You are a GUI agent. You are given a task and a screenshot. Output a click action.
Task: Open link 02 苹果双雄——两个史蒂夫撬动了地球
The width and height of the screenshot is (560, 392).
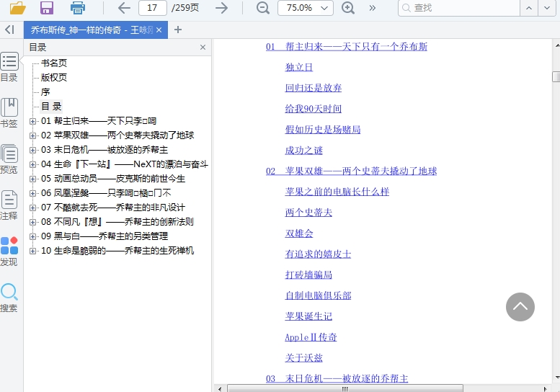(352, 171)
